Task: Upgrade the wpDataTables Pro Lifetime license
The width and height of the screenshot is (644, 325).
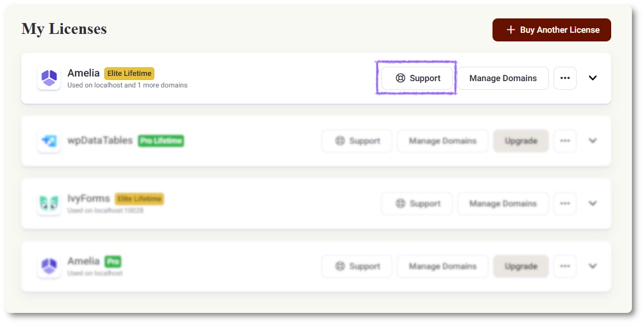Action: click(521, 141)
